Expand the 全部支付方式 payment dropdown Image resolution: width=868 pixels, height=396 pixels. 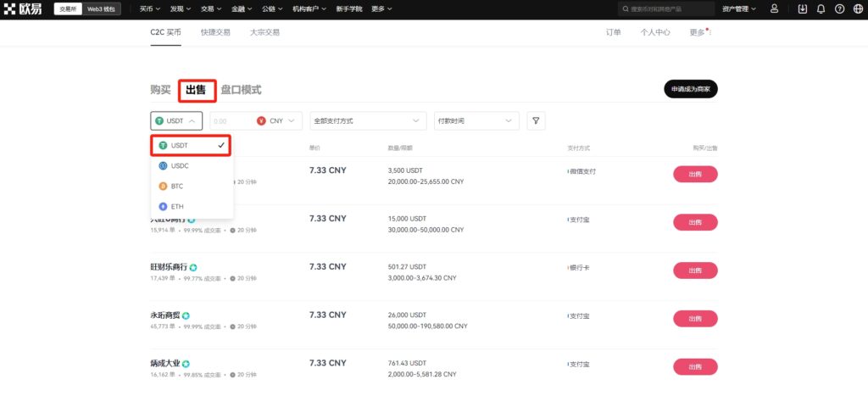click(x=368, y=120)
